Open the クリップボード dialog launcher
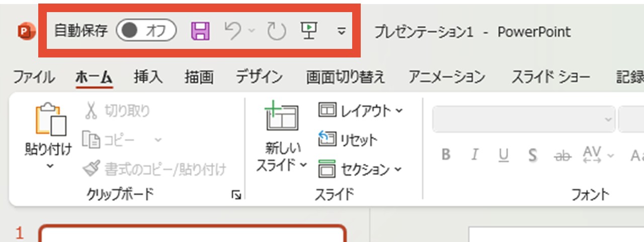The width and height of the screenshot is (644, 242). coord(235,195)
